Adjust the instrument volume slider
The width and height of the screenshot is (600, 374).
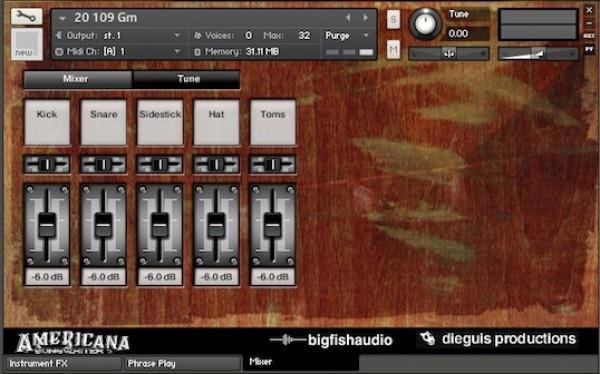pyautogui.click(x=538, y=54)
